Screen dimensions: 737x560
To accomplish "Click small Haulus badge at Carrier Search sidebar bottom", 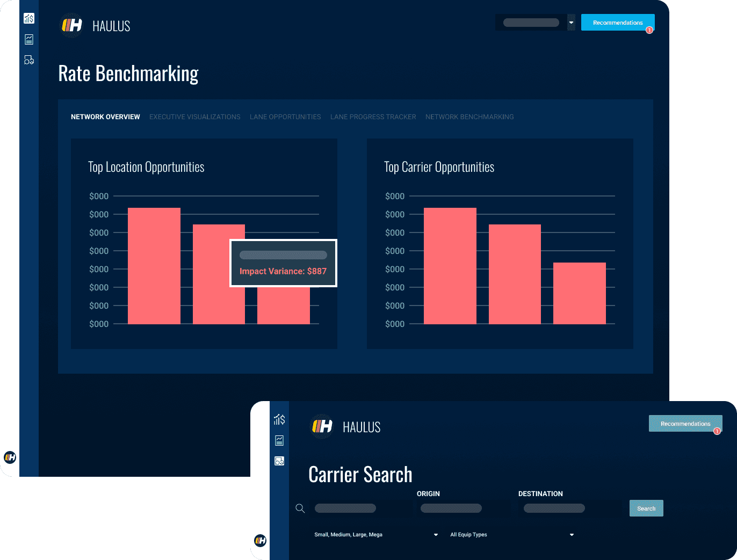I will pyautogui.click(x=260, y=541).
